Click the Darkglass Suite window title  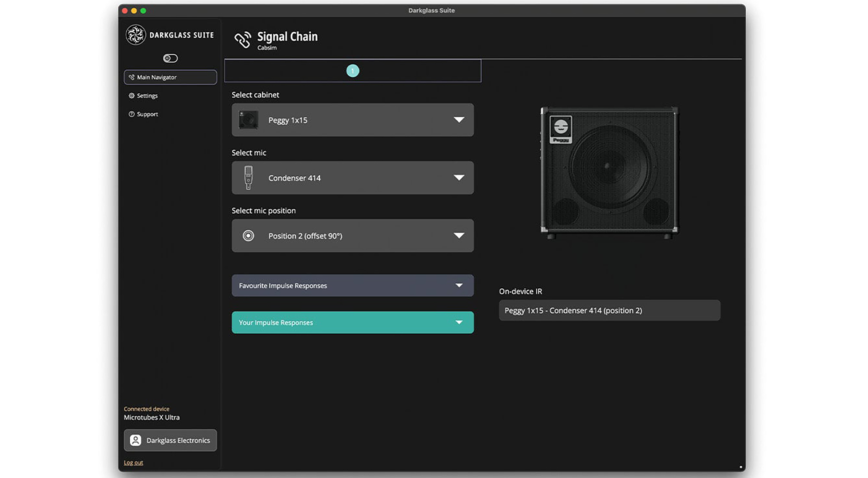pos(431,10)
